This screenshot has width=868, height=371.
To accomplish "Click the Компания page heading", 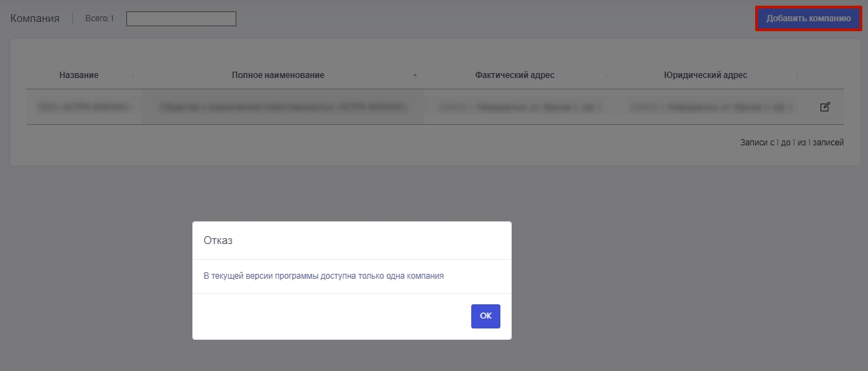I will 35,18.
